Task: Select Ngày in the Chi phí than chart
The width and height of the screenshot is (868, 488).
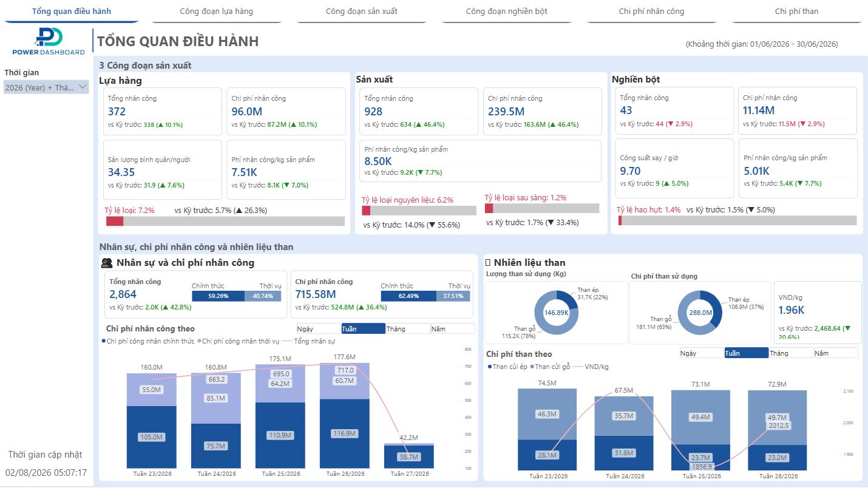Action: click(702, 353)
